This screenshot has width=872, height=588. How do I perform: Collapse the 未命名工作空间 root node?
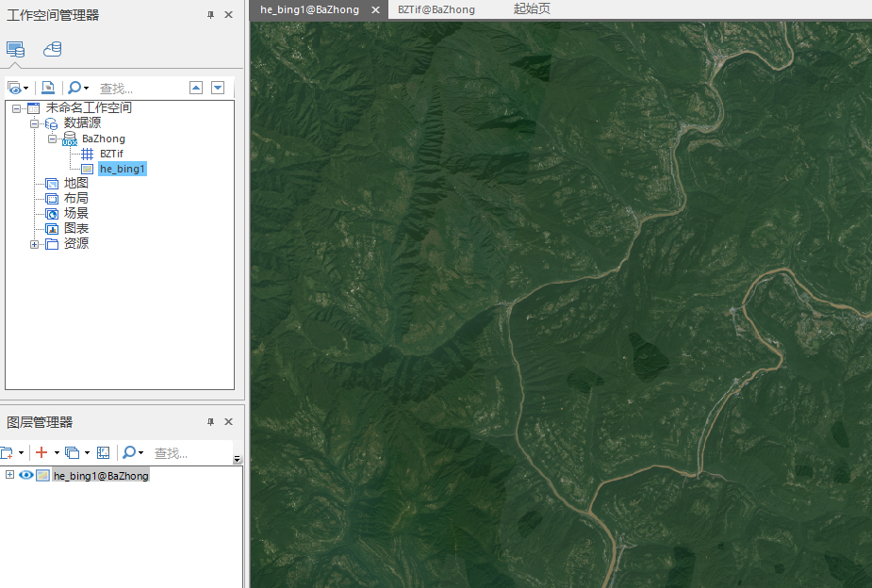pos(16,108)
